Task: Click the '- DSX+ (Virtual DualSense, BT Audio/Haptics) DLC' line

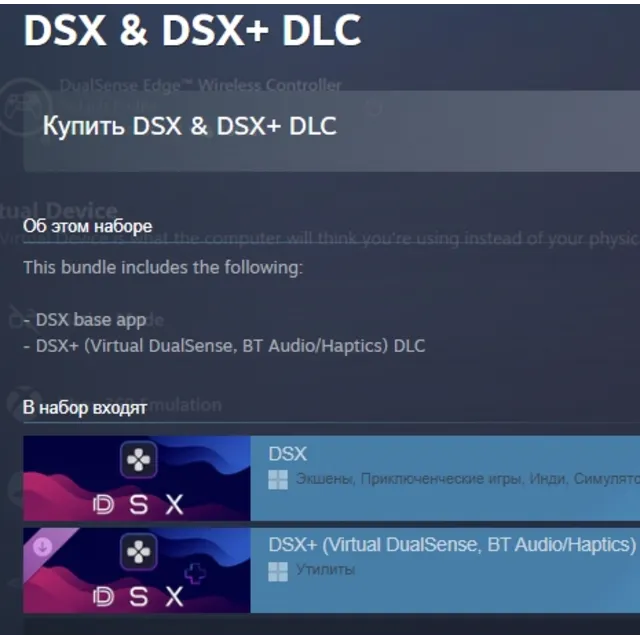Action: tap(224, 346)
